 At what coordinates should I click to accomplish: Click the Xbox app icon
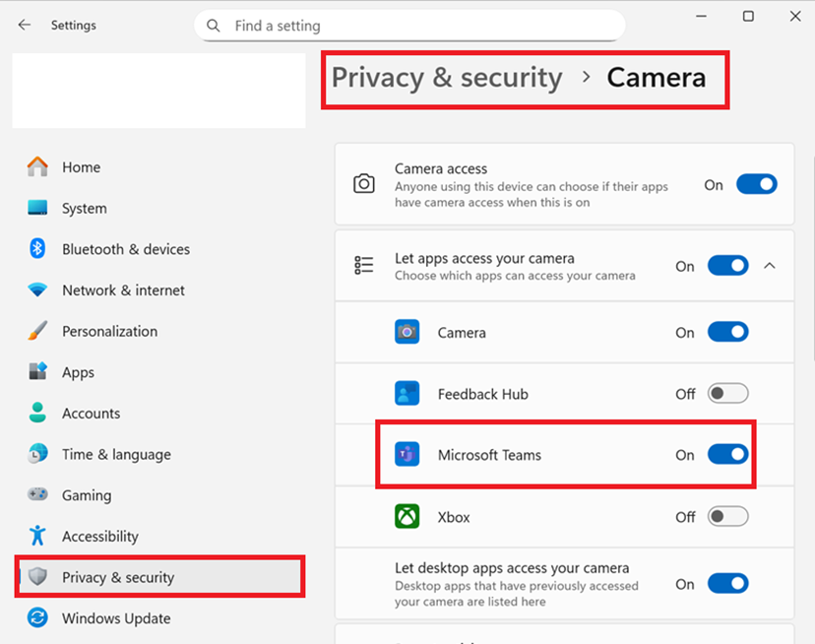point(407,517)
